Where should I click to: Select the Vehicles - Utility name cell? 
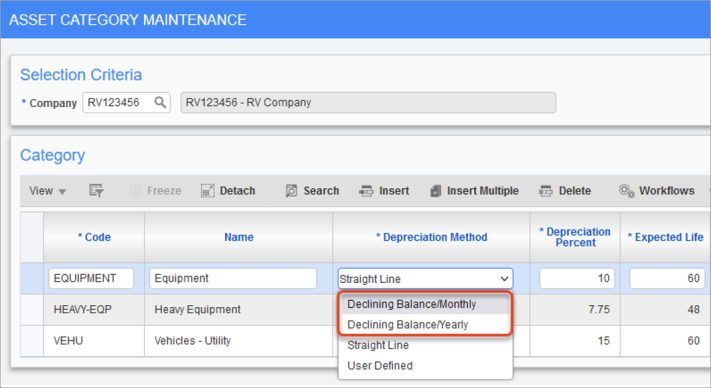pyautogui.click(x=239, y=341)
